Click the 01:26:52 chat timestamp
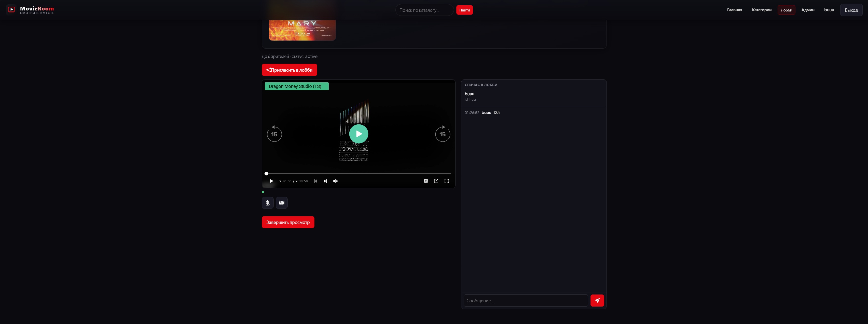The width and height of the screenshot is (868, 324). pos(472,113)
